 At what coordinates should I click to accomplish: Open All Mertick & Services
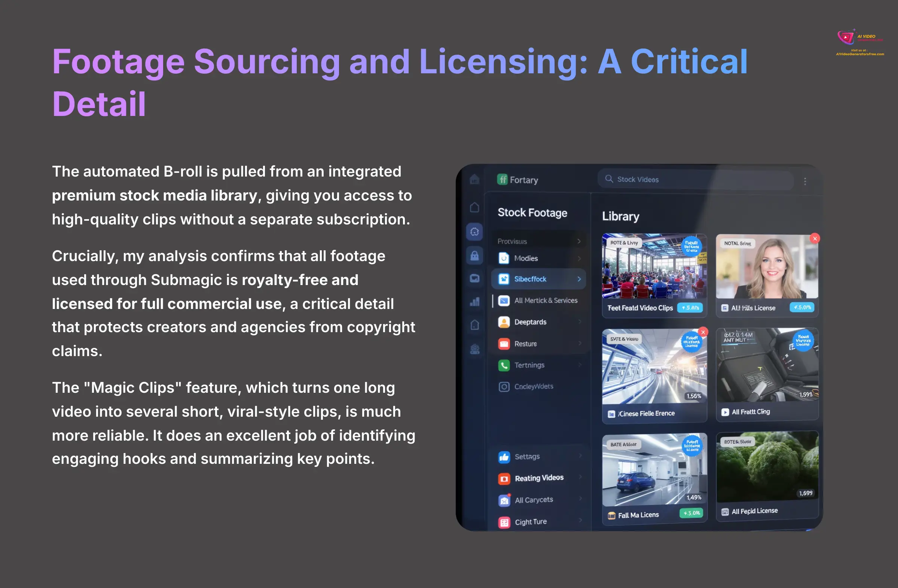pos(539,301)
